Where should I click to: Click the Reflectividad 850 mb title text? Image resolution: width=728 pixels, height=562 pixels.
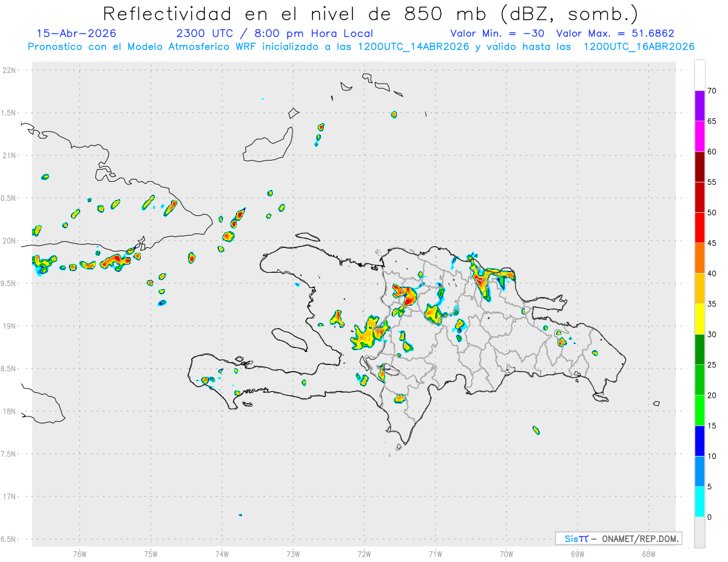[x=371, y=13]
